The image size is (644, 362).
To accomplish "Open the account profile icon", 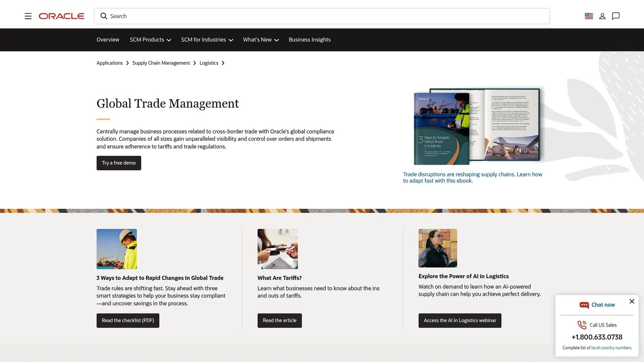I will [x=602, y=16].
